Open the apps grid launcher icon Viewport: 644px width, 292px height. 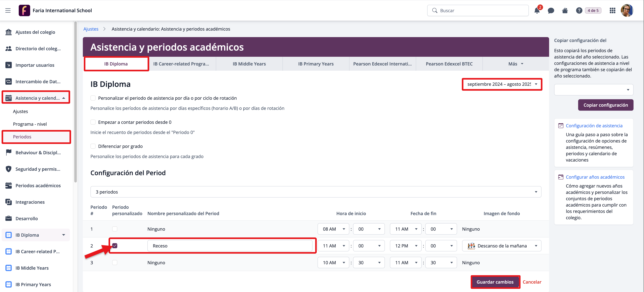point(612,10)
